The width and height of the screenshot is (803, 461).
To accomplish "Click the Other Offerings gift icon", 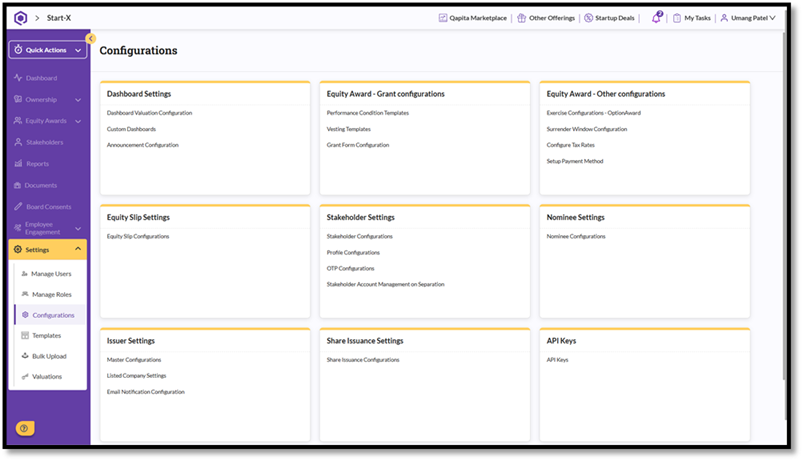I will click(x=521, y=18).
